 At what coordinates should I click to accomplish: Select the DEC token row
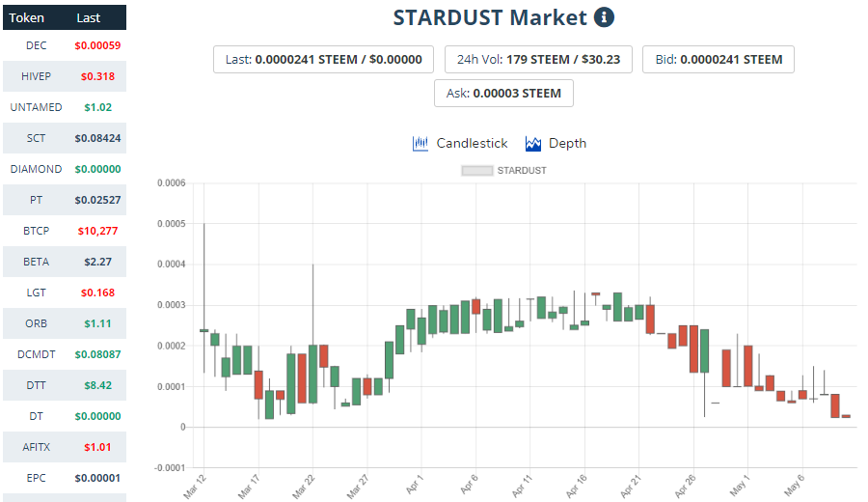(65, 45)
